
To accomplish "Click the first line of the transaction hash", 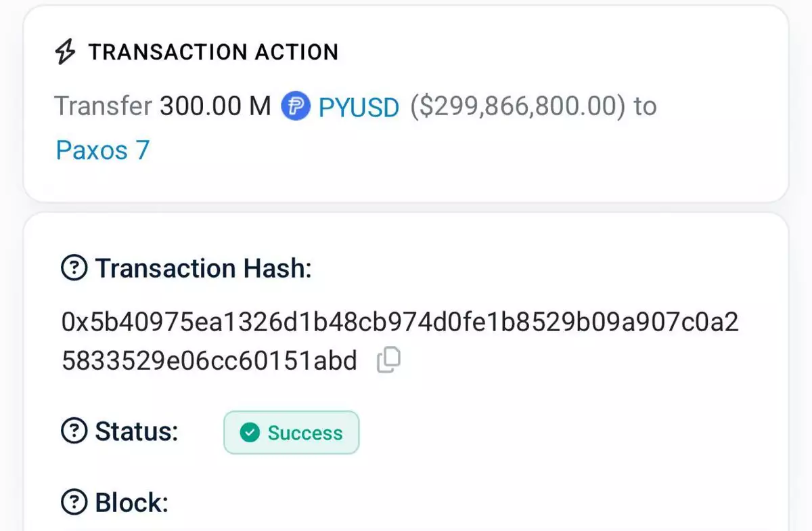I will [400, 322].
